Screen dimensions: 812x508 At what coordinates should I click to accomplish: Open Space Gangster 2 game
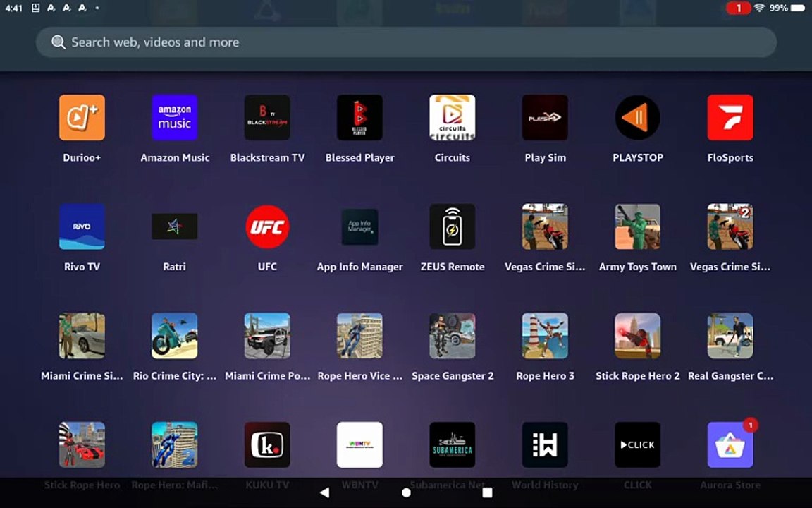[x=452, y=336]
